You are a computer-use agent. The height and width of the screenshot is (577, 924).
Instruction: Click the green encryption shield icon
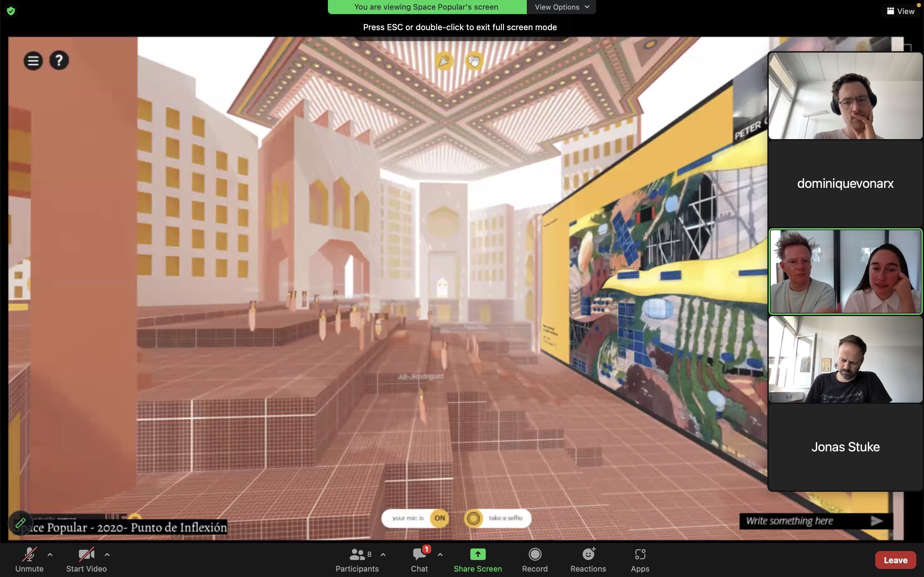coord(11,11)
